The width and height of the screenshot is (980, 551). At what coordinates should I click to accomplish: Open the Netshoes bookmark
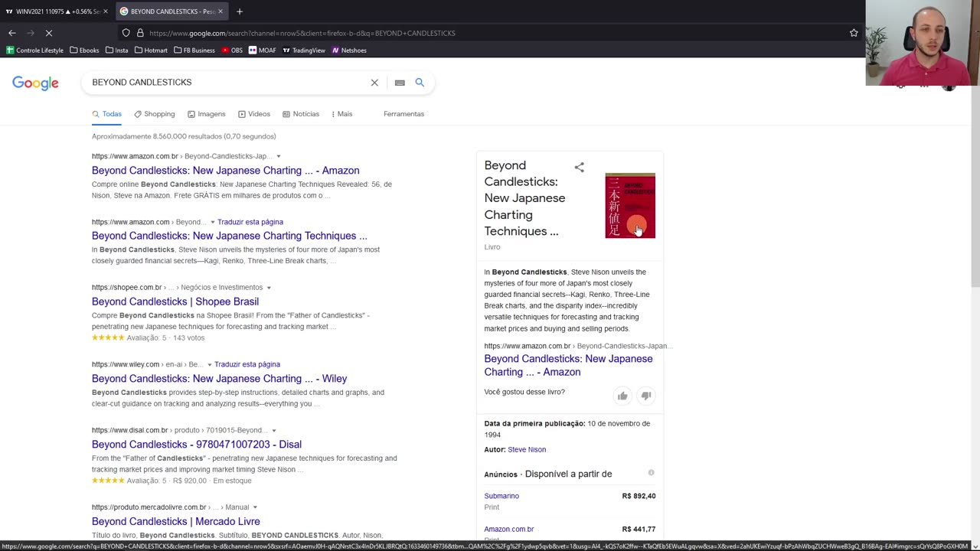pyautogui.click(x=349, y=51)
